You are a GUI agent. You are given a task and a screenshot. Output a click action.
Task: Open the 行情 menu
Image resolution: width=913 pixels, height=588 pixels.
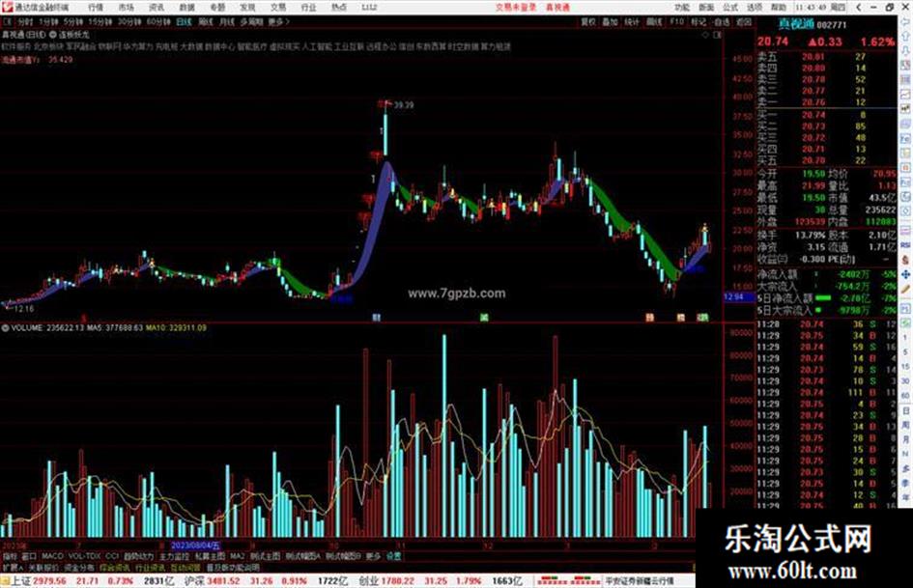(x=96, y=7)
